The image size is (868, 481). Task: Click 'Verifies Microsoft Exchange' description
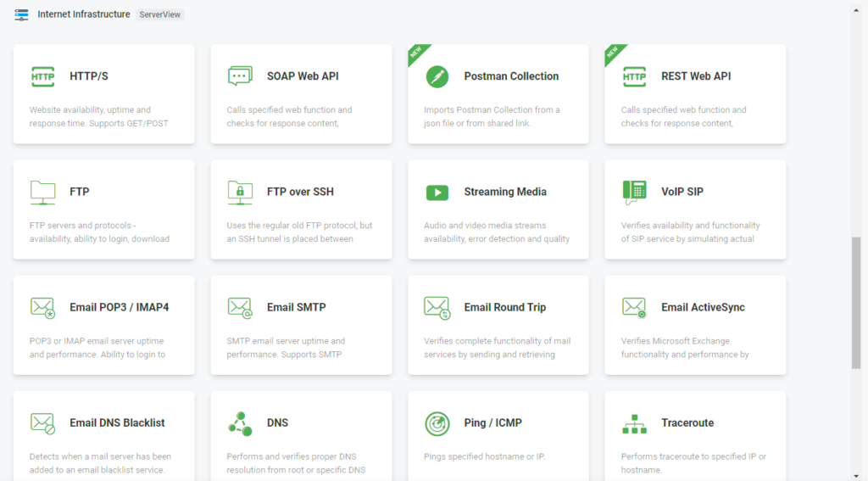tap(676, 341)
